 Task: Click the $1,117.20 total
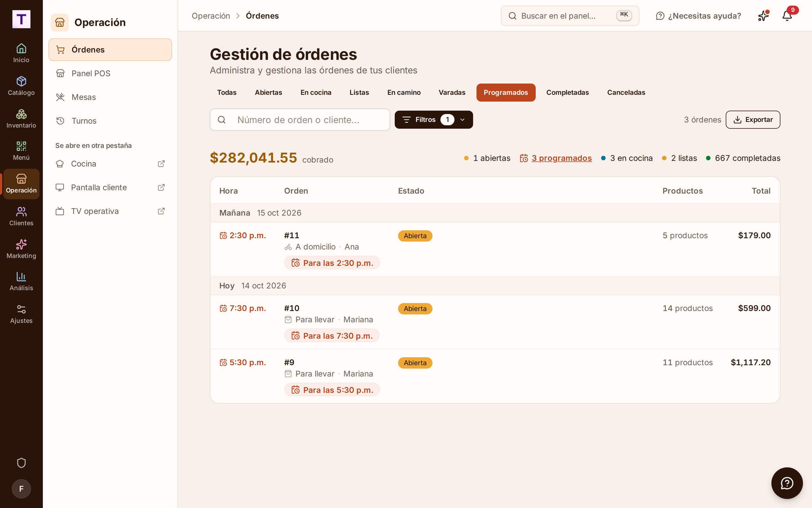751,363
